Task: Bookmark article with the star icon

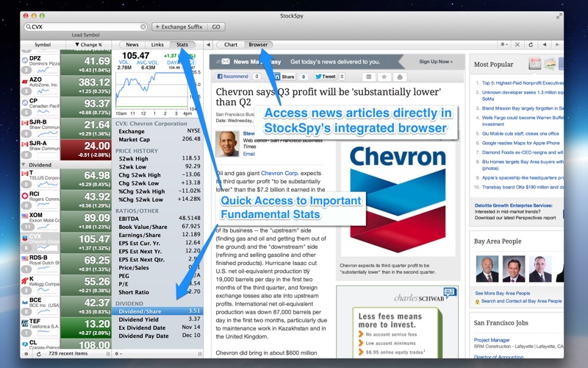Action: point(384,77)
